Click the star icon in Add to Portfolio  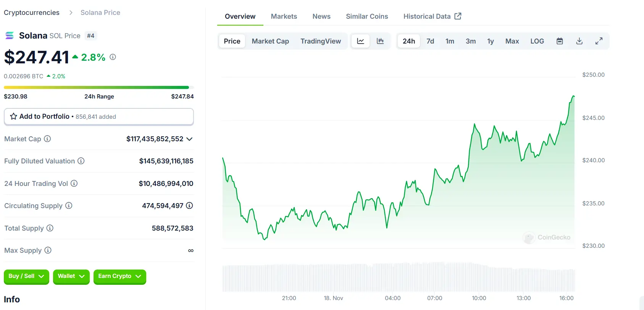[x=13, y=116]
